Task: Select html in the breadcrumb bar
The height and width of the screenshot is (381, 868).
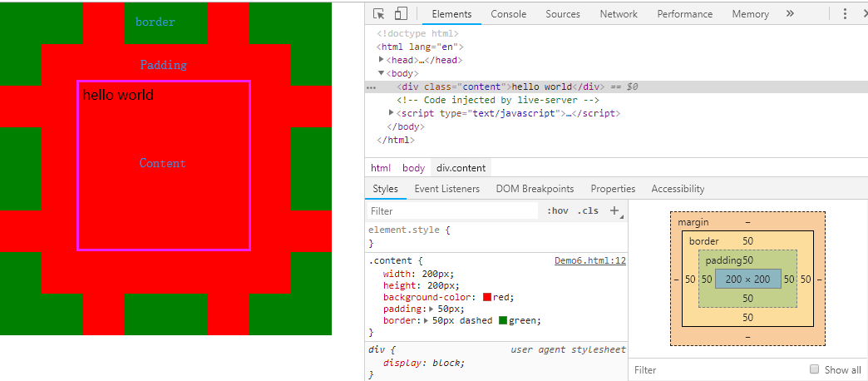Action: pyautogui.click(x=381, y=168)
